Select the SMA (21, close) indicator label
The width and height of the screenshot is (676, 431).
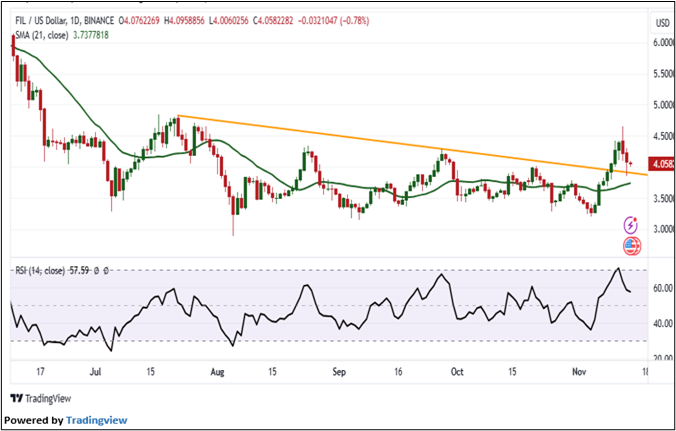click(x=42, y=35)
